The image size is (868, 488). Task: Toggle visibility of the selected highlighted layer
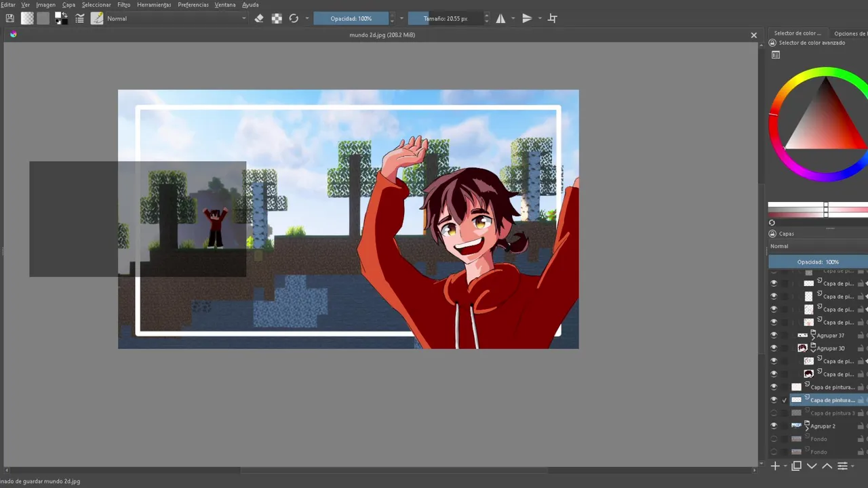pos(774,400)
